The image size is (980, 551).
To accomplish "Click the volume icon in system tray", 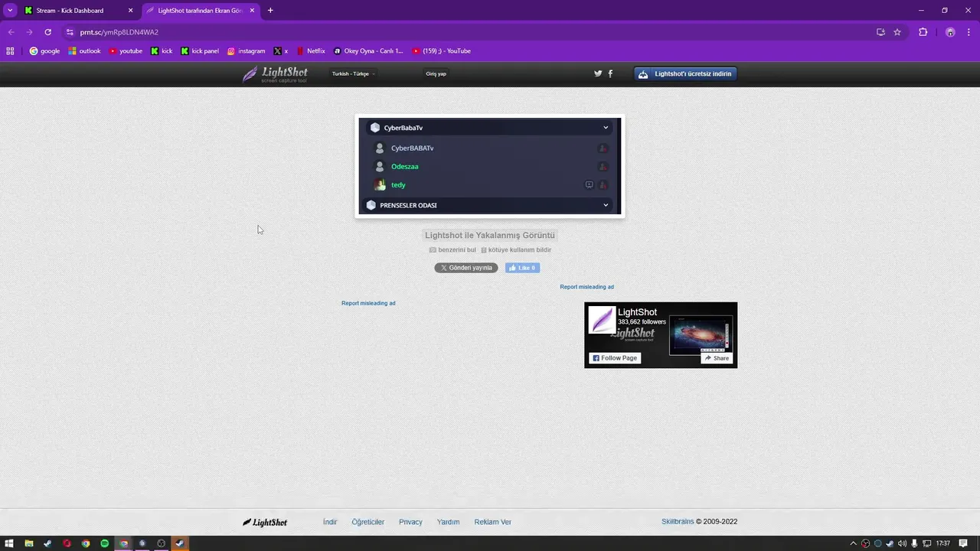I will coord(901,543).
